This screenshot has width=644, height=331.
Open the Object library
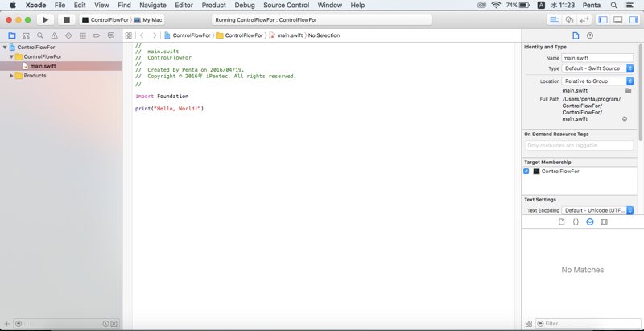tap(590, 221)
